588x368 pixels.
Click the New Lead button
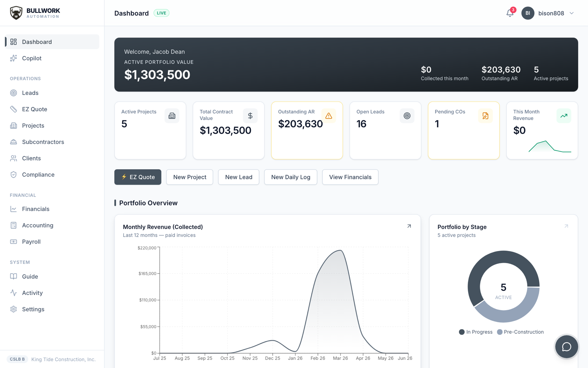(239, 177)
